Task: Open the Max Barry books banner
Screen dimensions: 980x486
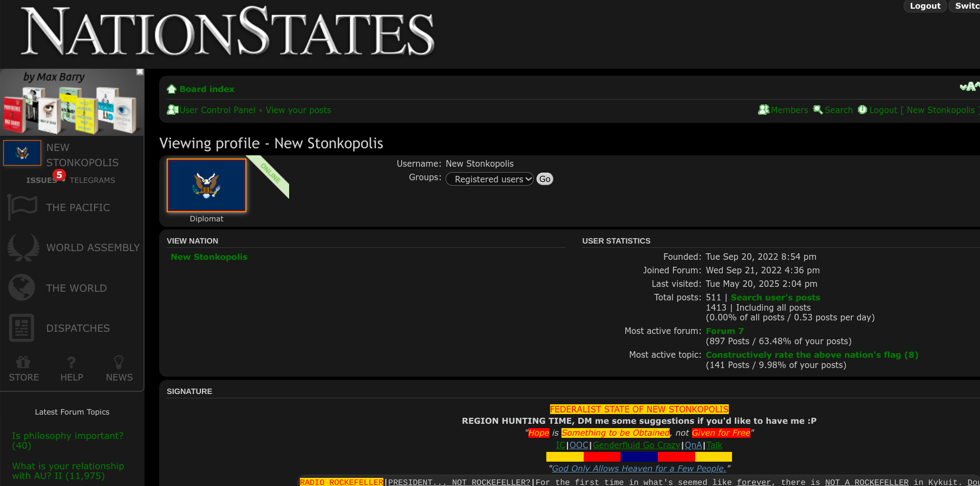Action: click(72, 102)
